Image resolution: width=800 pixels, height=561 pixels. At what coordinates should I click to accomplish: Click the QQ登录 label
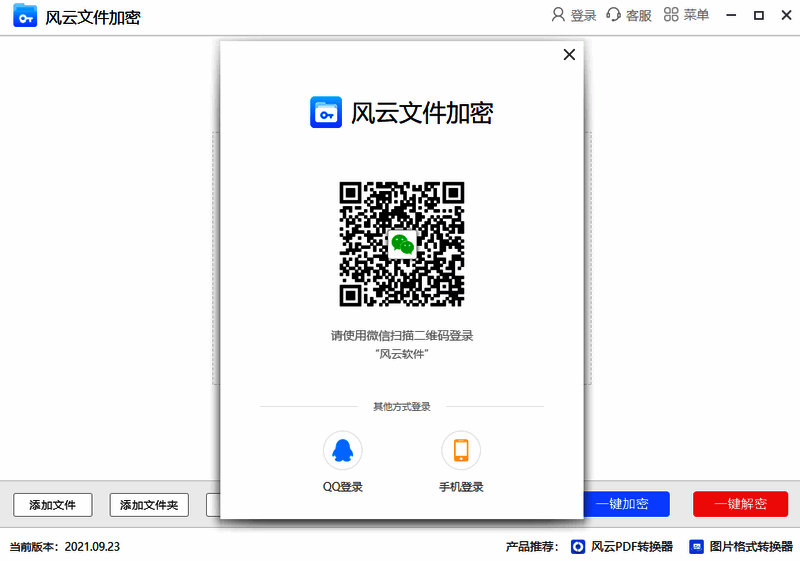coord(342,487)
